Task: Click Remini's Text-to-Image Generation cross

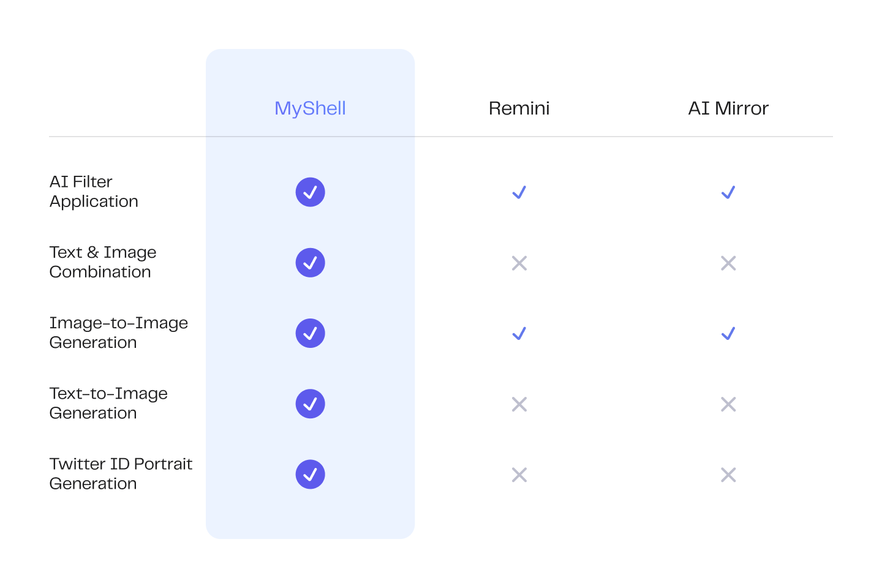Action: (519, 404)
